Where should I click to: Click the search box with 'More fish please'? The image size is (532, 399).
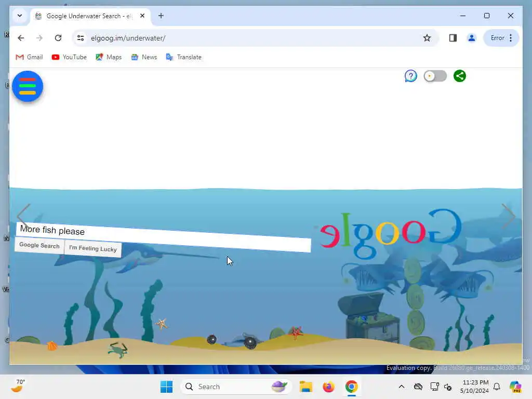tap(163, 237)
